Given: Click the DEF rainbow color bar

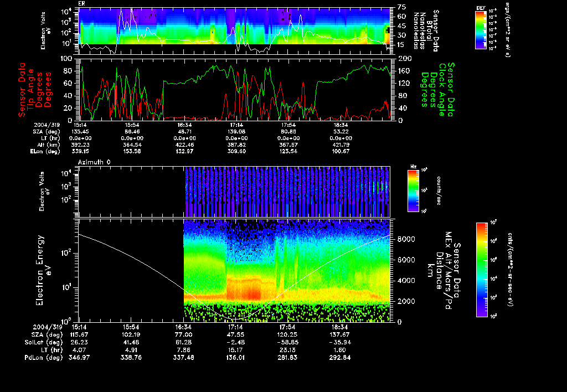Looking at the screenshot, I should point(481,29).
